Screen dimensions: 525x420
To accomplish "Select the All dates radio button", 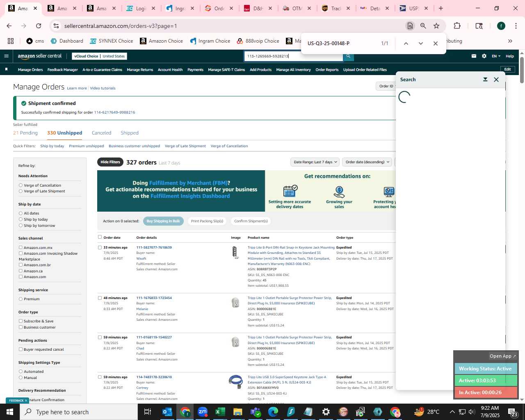I will pos(21,213).
